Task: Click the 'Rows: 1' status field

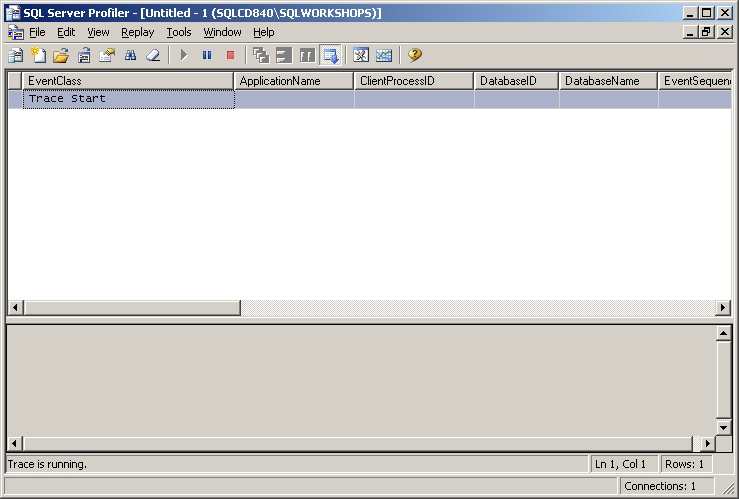Action: point(686,464)
